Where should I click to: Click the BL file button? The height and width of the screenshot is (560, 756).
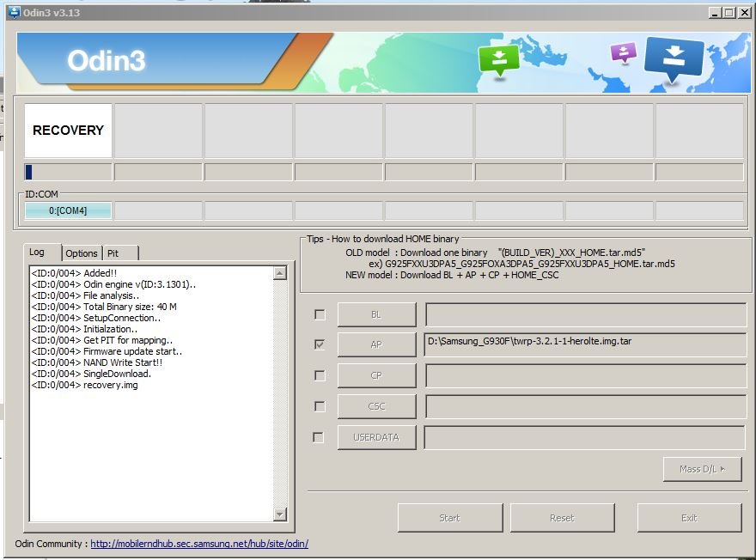coord(376,314)
